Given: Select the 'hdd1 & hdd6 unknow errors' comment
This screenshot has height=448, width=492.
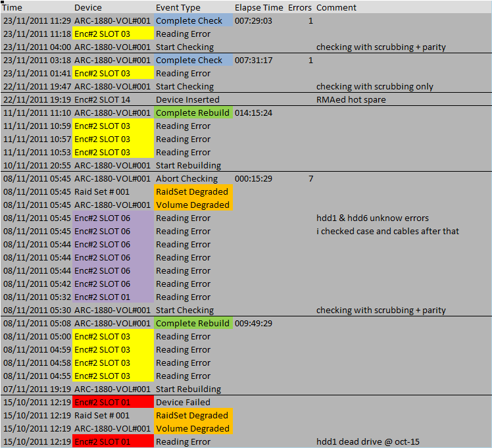Looking at the screenshot, I should pyautogui.click(x=372, y=218).
